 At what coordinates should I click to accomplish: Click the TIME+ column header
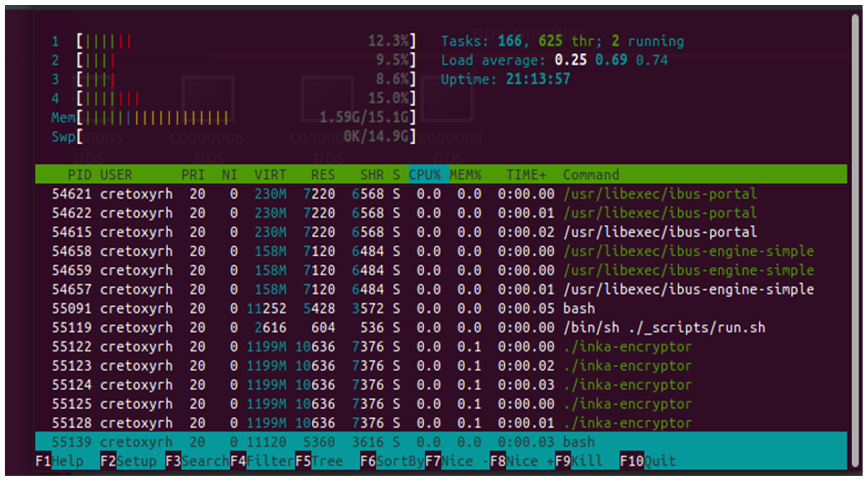point(526,174)
